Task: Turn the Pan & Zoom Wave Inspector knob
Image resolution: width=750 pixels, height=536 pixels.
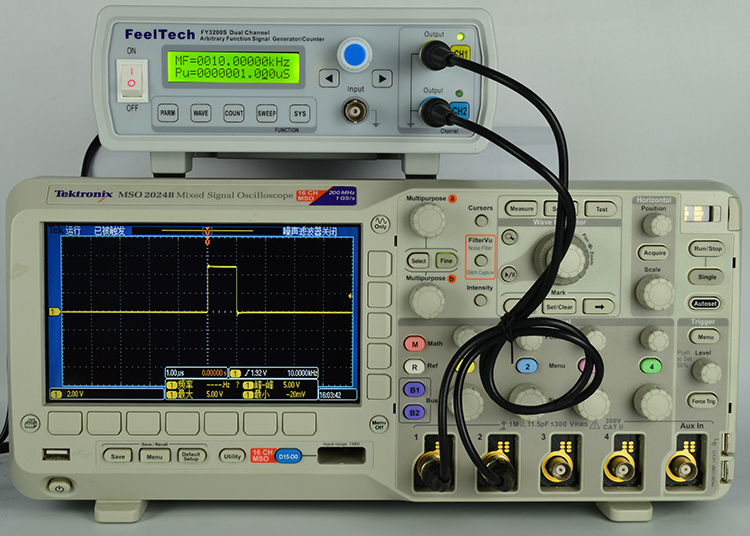Action: 562,259
